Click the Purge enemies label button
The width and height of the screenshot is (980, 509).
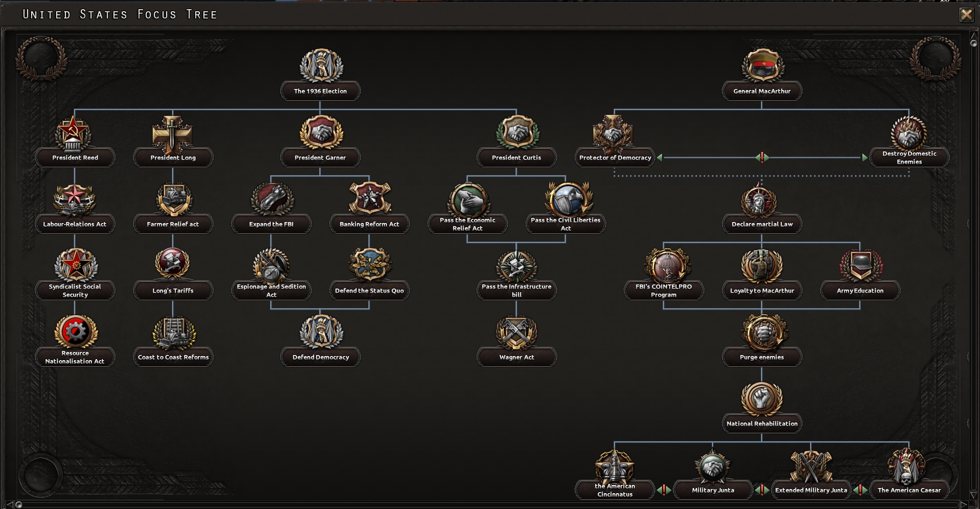(762, 357)
